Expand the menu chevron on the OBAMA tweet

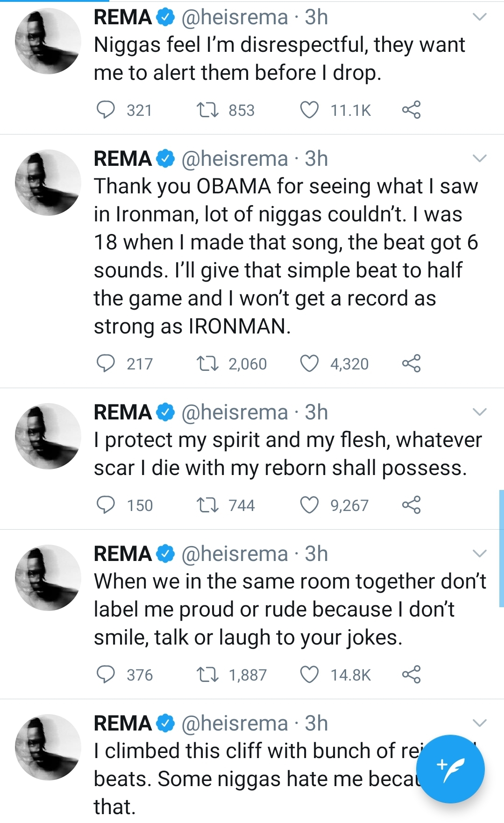480,159
